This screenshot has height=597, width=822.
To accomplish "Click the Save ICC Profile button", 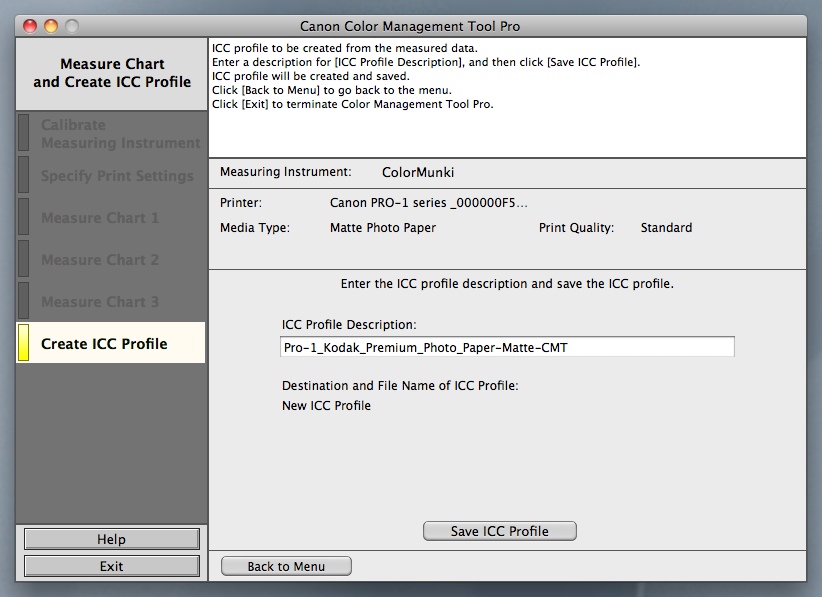I will click(x=500, y=531).
